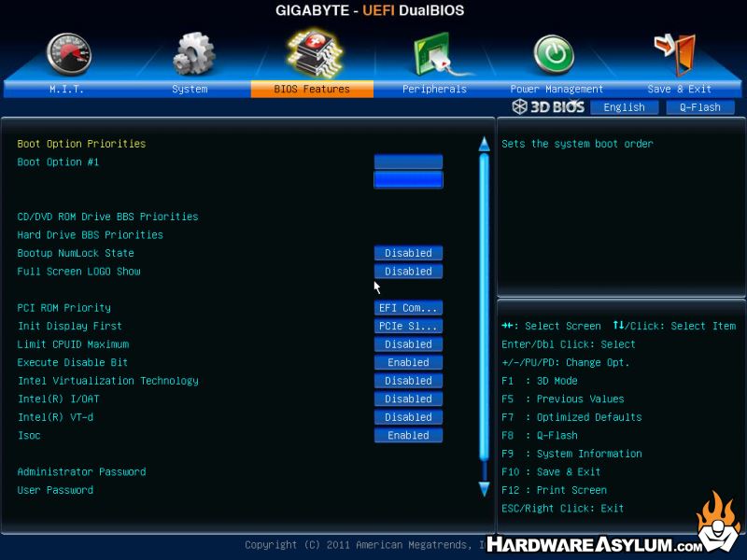This screenshot has width=747, height=560.
Task: Click the Boot Option Priorities heading
Action: coord(81,144)
